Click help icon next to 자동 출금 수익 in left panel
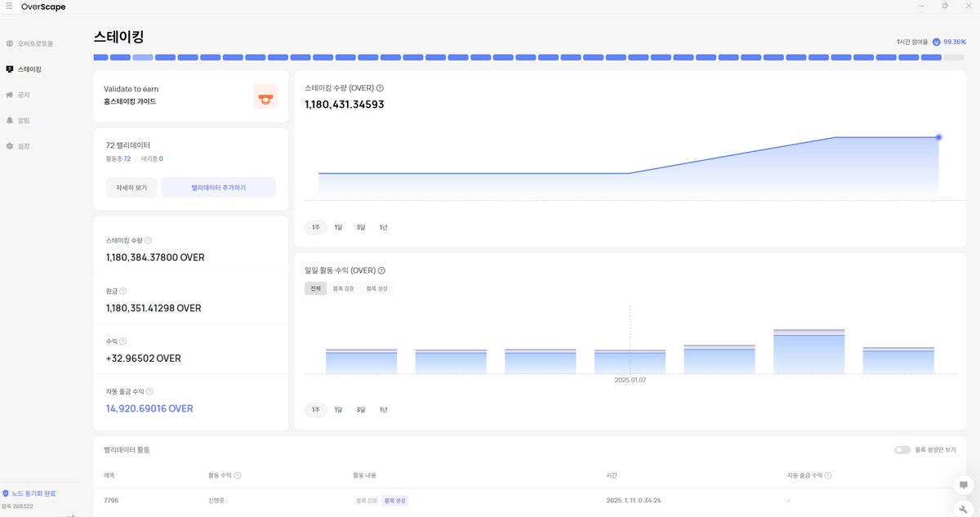Screen dimensions: 980x517 click(x=149, y=392)
